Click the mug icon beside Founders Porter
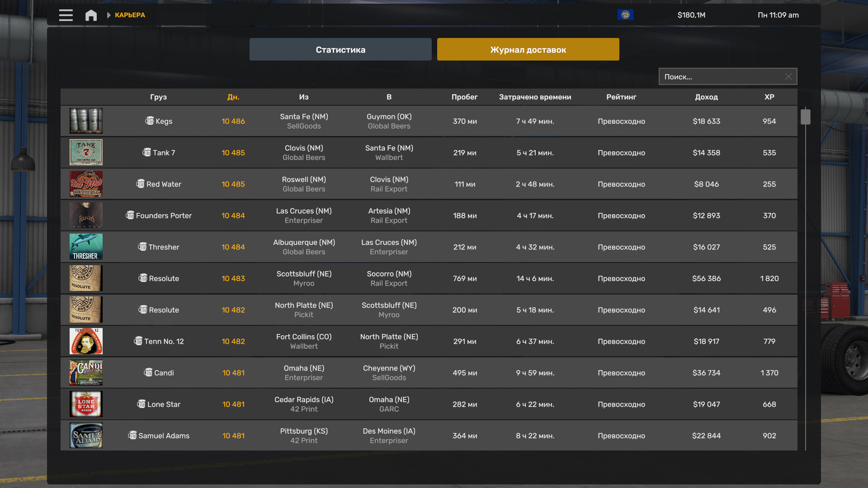Viewport: 868px width, 488px height. [130, 215]
